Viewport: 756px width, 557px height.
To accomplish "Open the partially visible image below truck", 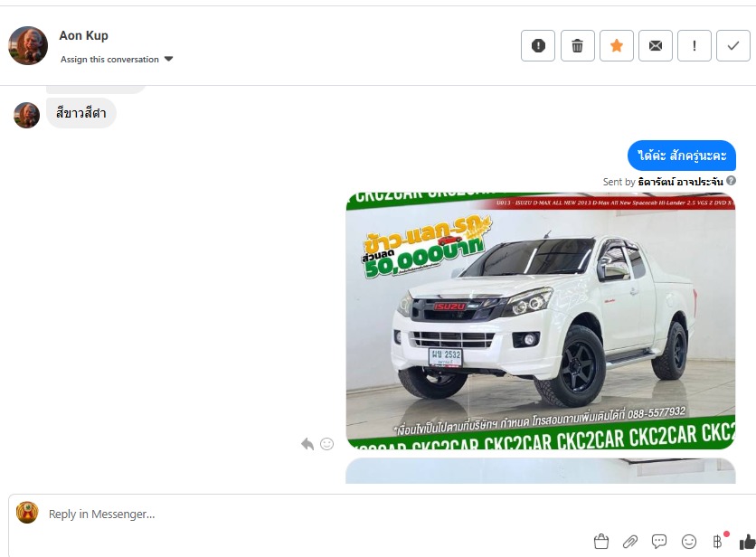I will (x=541, y=471).
